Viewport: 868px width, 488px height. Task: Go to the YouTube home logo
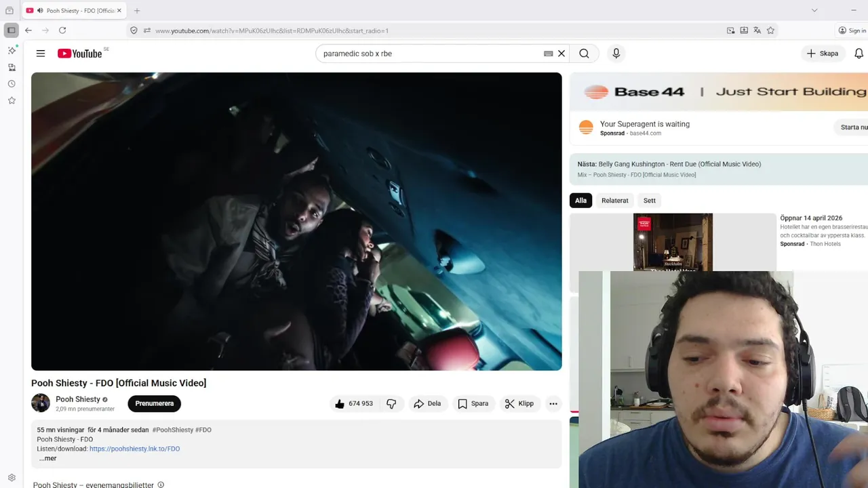point(80,54)
